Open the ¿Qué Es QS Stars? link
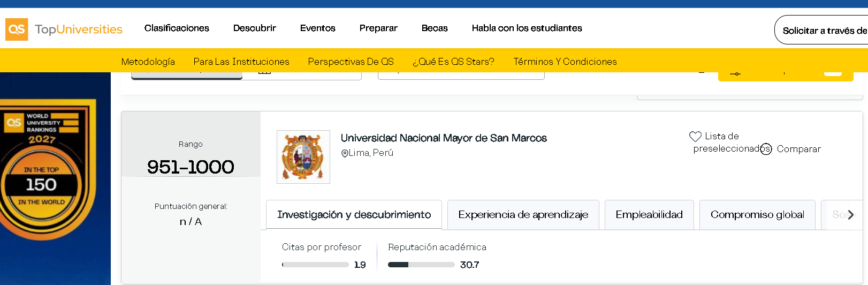The height and width of the screenshot is (285, 868). [453, 62]
